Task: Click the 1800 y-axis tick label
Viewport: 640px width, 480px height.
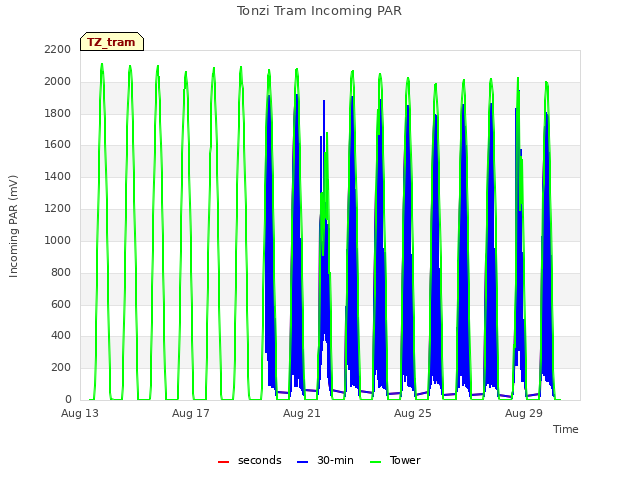Action: (x=58, y=113)
